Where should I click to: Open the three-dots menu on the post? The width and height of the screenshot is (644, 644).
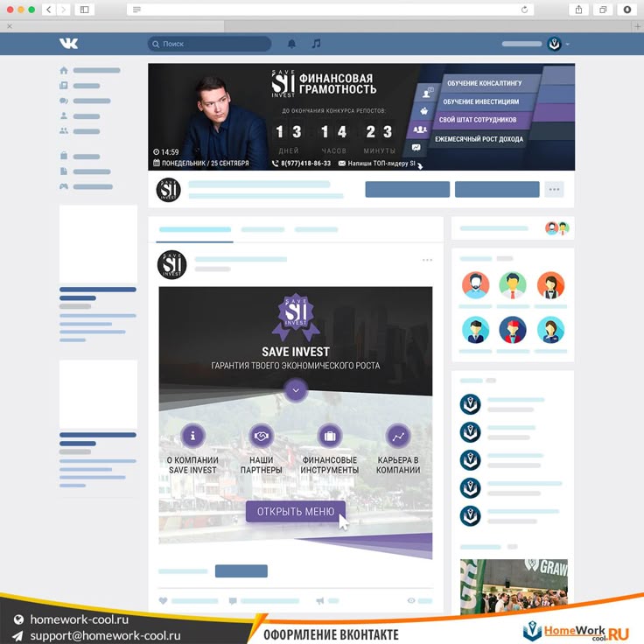coord(427,260)
